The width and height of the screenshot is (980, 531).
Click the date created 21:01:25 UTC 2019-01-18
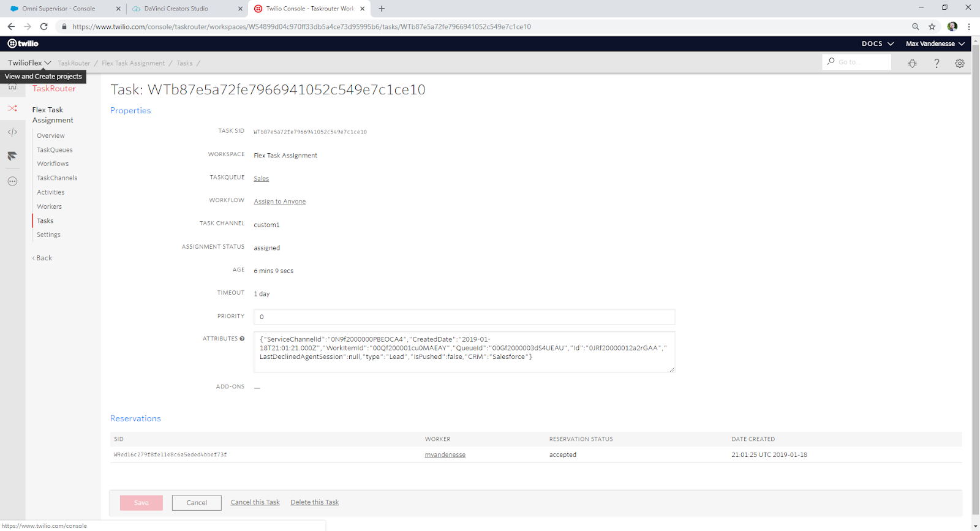pyautogui.click(x=769, y=455)
